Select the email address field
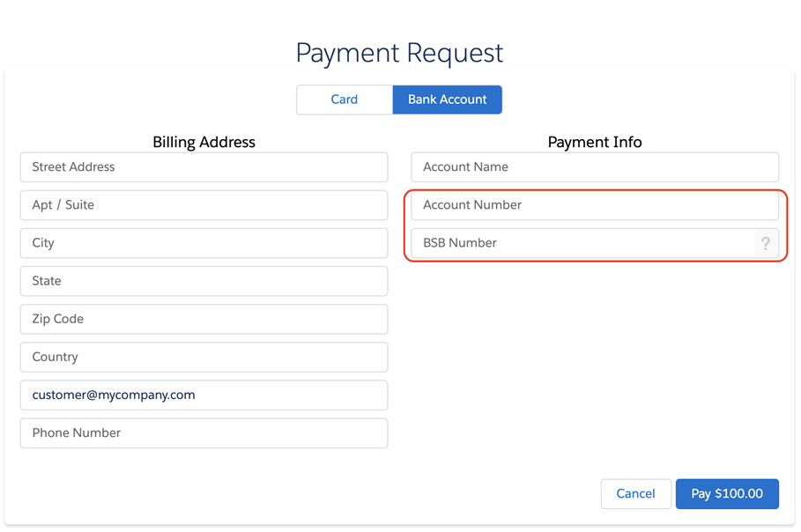 coord(204,395)
